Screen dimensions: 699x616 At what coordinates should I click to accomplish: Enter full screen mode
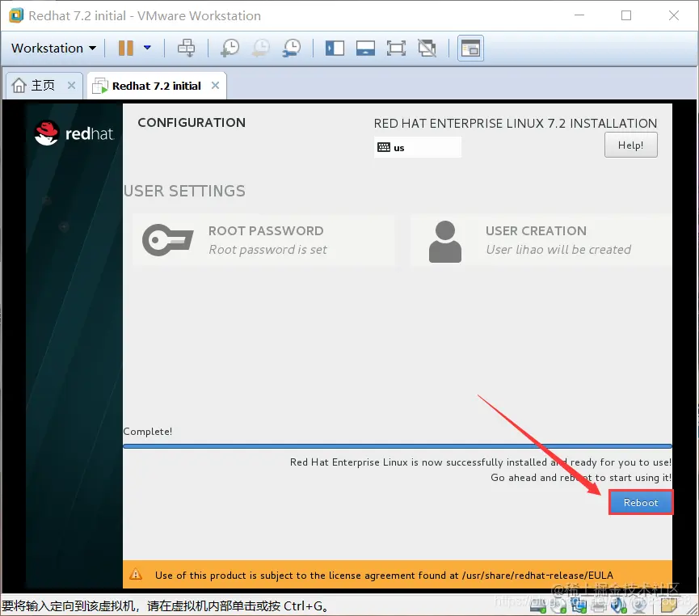click(396, 48)
